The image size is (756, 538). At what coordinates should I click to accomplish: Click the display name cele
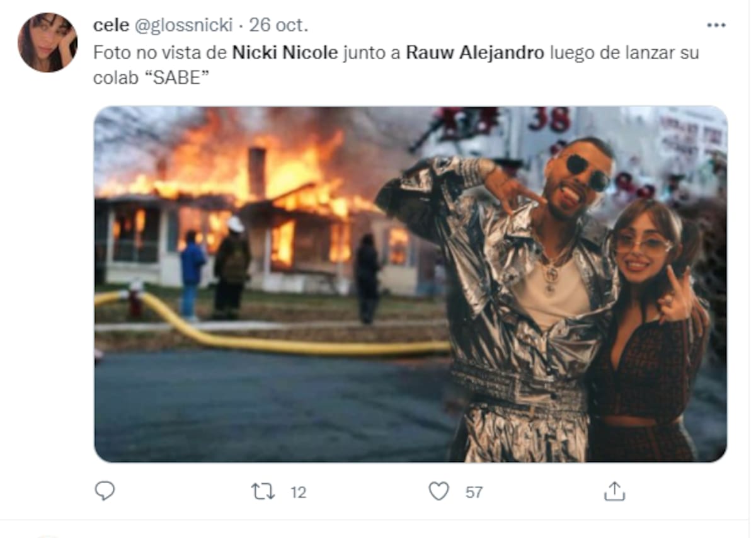pos(110,25)
